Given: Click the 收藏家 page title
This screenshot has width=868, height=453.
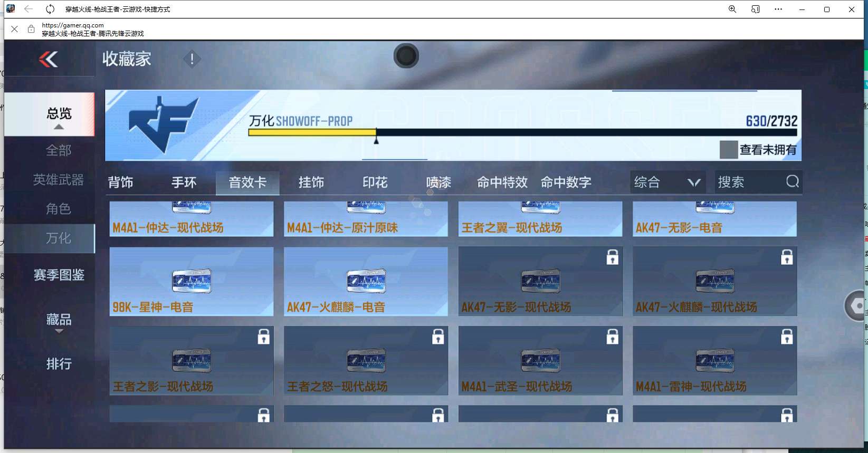Looking at the screenshot, I should coord(127,59).
